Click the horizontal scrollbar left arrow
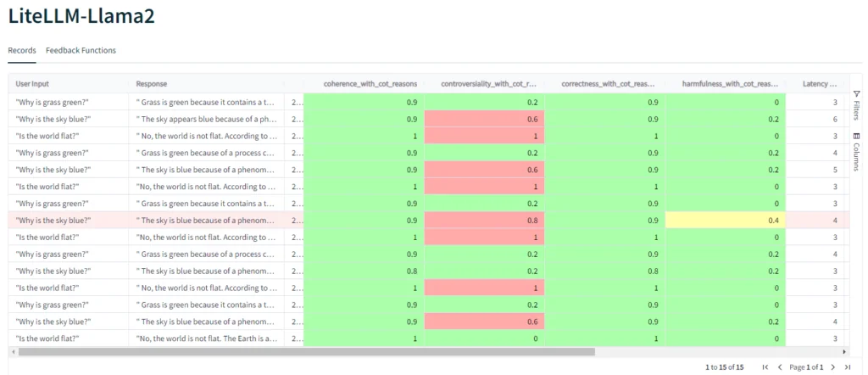Viewport: 868px width, 375px height. [x=13, y=351]
